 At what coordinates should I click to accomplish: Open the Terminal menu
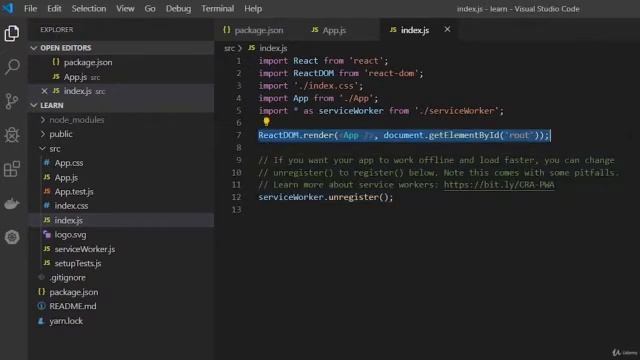[x=218, y=9]
